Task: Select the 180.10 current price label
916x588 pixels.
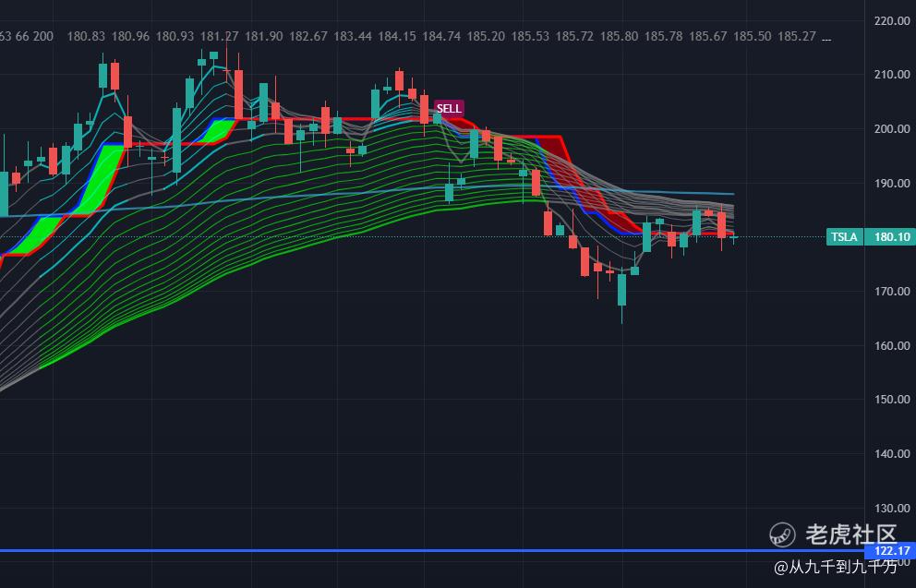Action: click(x=892, y=236)
